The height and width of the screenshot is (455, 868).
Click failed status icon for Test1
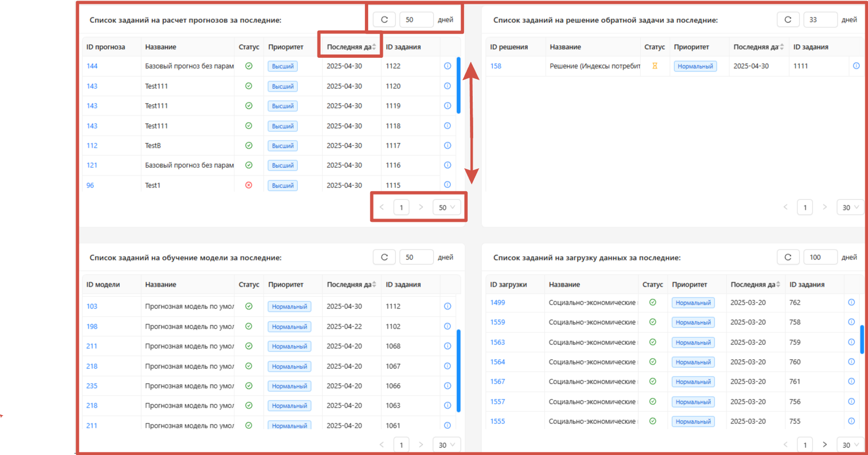click(249, 185)
